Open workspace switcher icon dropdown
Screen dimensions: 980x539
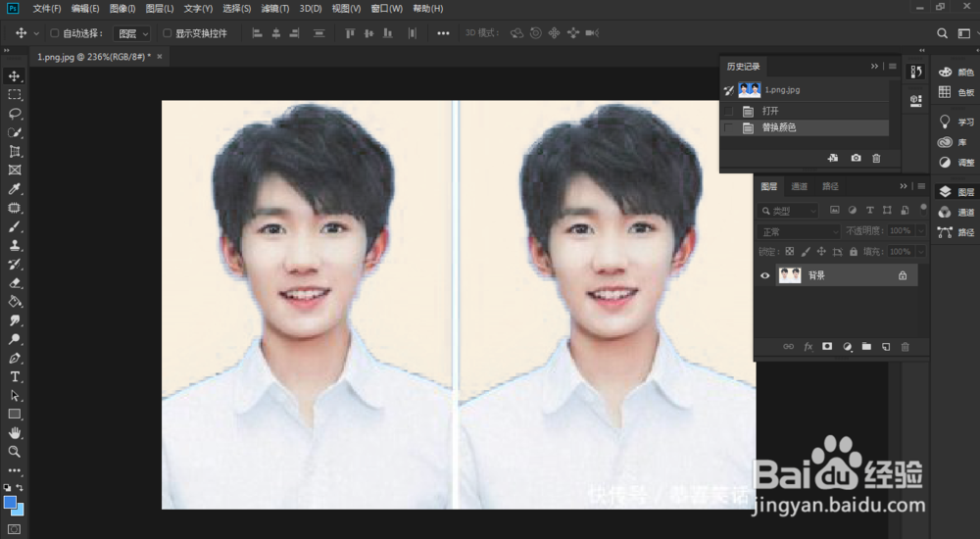tap(966, 33)
